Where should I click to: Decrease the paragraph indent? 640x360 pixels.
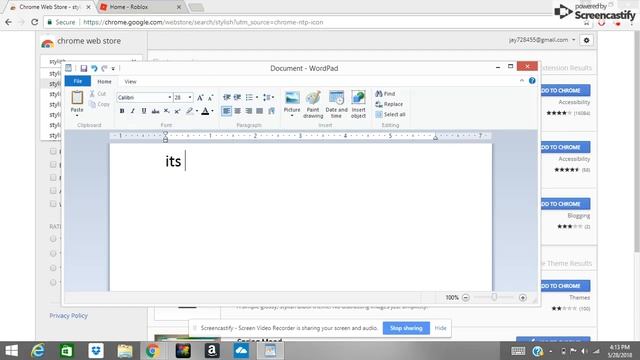click(227, 97)
